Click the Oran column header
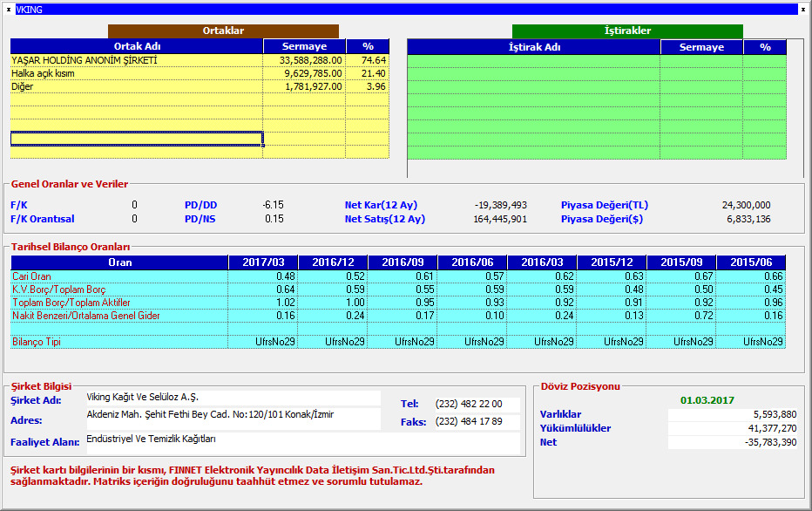This screenshot has width=812, height=511. [x=119, y=262]
